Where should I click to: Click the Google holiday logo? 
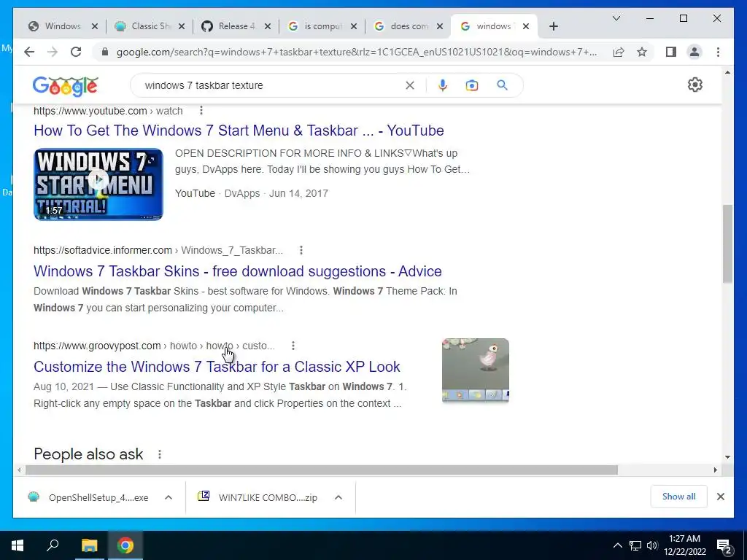[x=65, y=86]
